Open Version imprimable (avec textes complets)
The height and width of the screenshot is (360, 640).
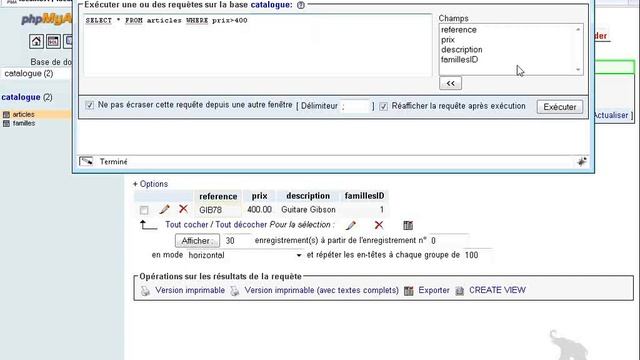pyautogui.click(x=322, y=290)
